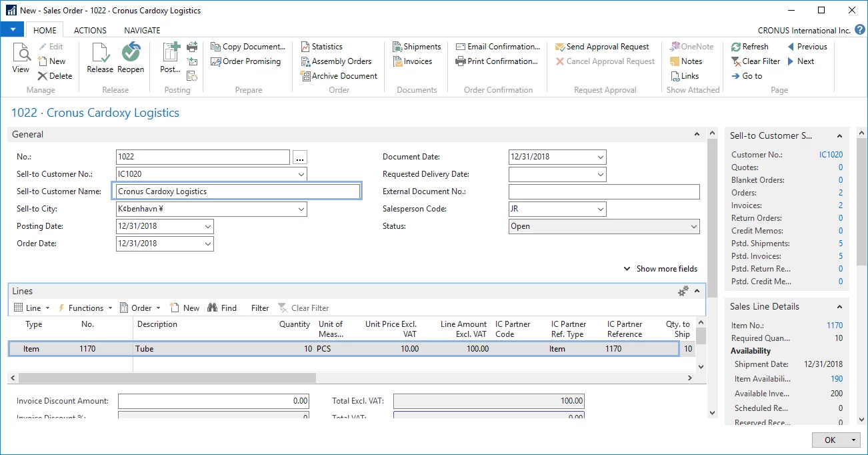
Task: Click the External Document No. field
Action: click(x=603, y=192)
